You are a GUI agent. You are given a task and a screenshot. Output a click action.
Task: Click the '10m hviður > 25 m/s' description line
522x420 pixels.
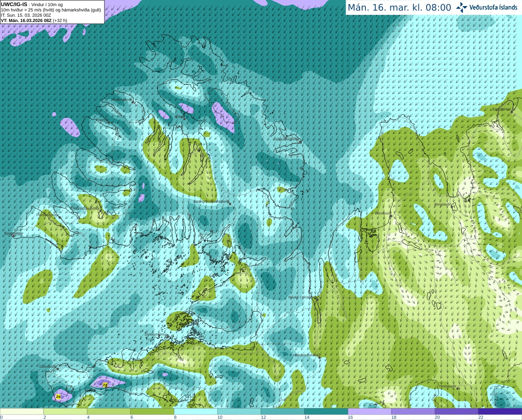pos(51,10)
